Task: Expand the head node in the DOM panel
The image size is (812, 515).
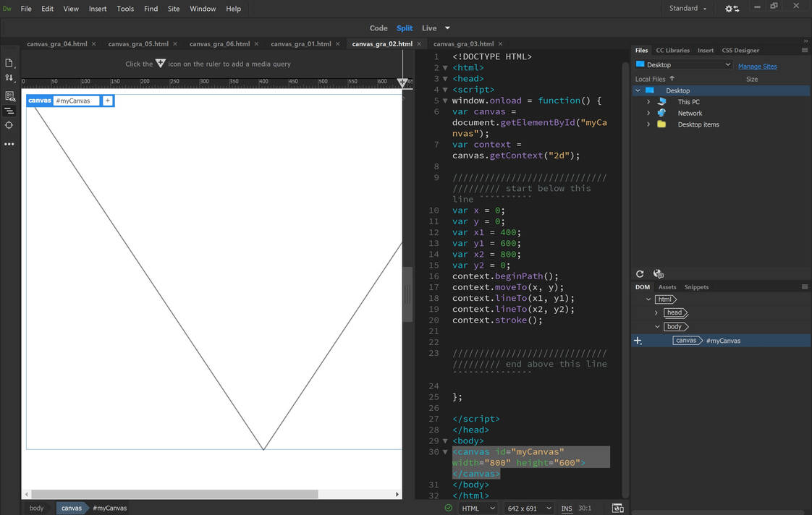Action: click(656, 312)
